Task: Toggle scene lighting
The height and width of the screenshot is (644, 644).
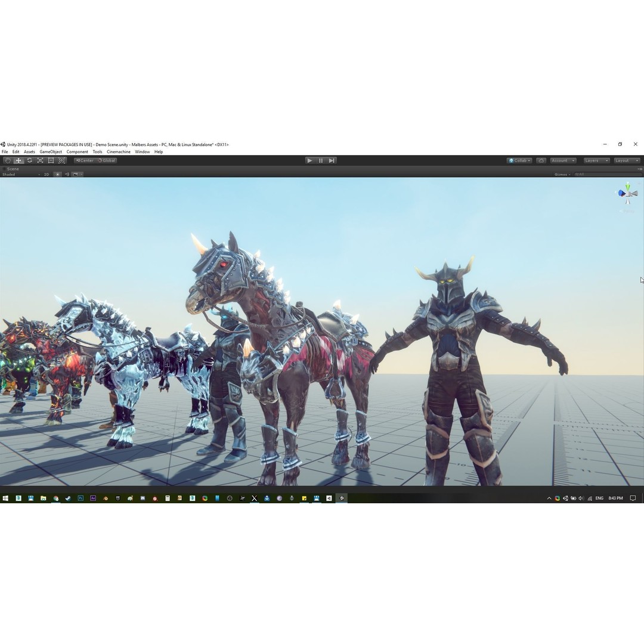Action: [x=57, y=175]
